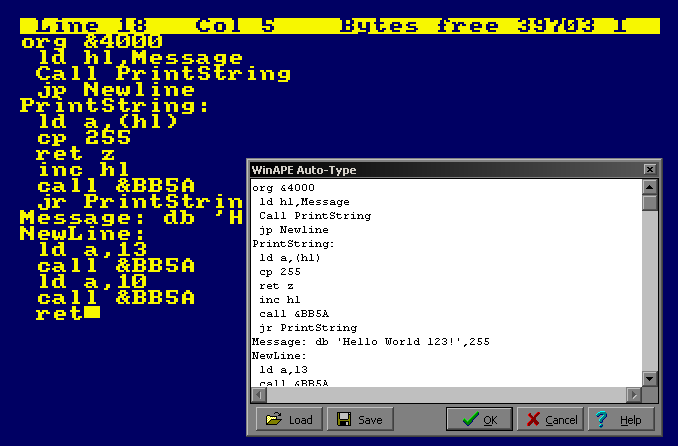
Task: Click 'ld a,13' in the Auto-Type text
Action: [x=283, y=369]
